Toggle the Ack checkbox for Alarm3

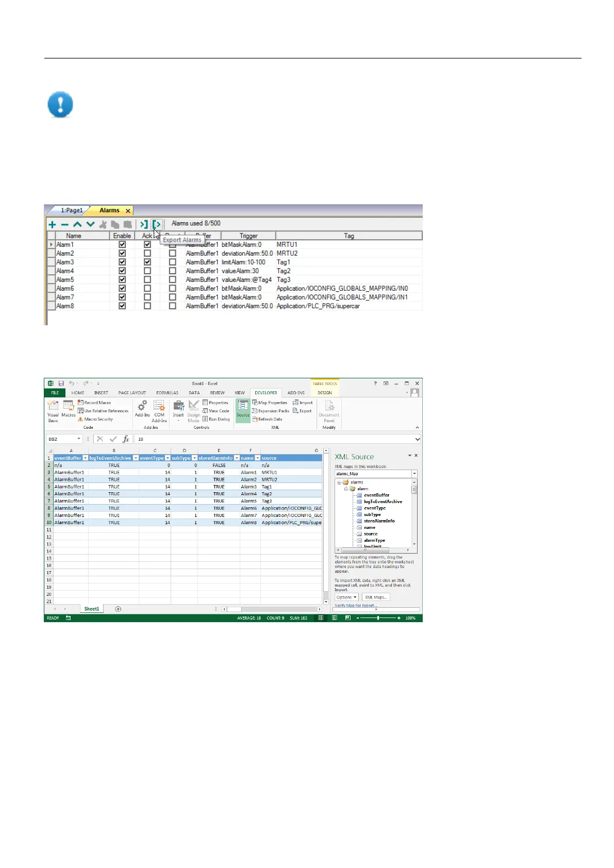[x=147, y=262]
